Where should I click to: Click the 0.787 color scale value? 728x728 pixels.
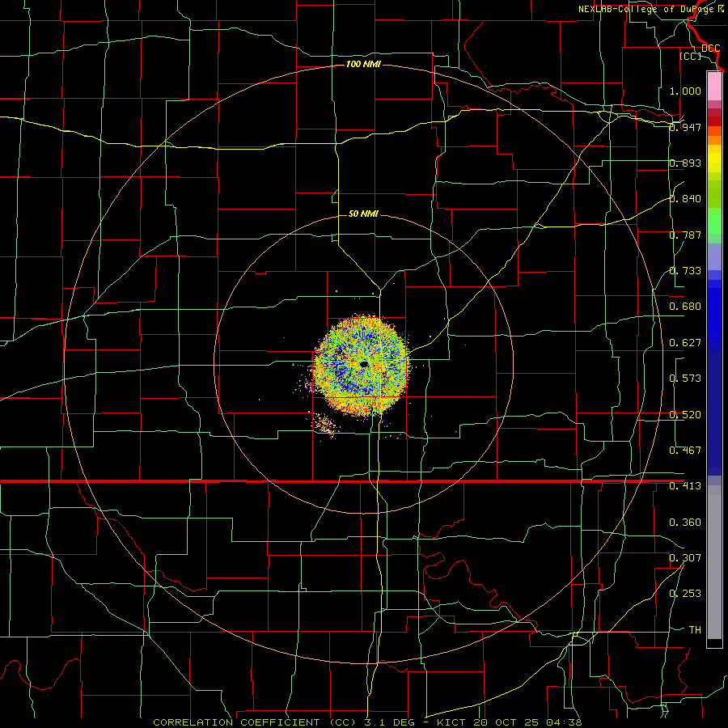685,235
